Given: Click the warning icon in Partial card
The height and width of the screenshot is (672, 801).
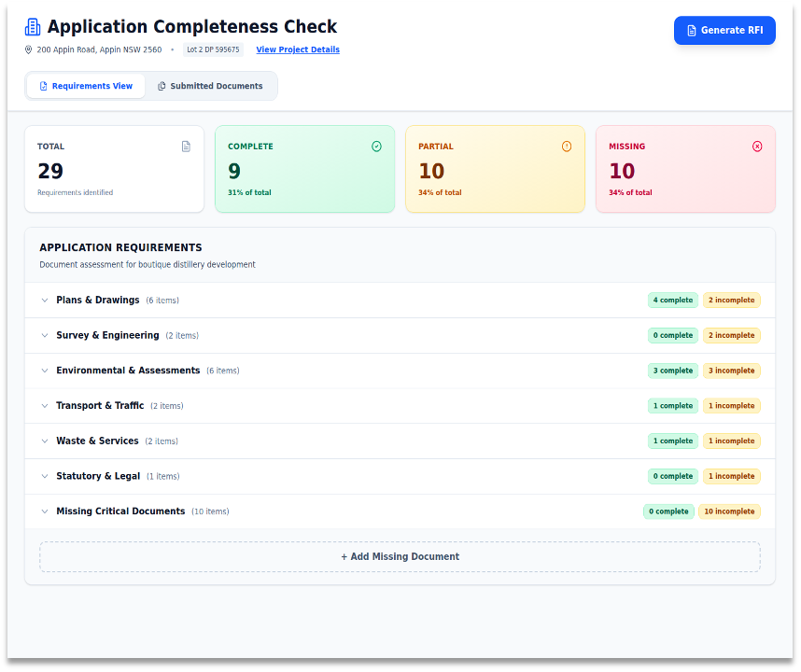Looking at the screenshot, I should coord(567,147).
